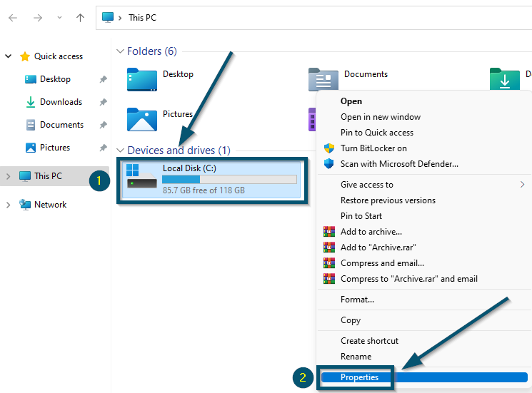Screen dimensions: 532x393
Task: Go up one folder level
Action: [80, 18]
